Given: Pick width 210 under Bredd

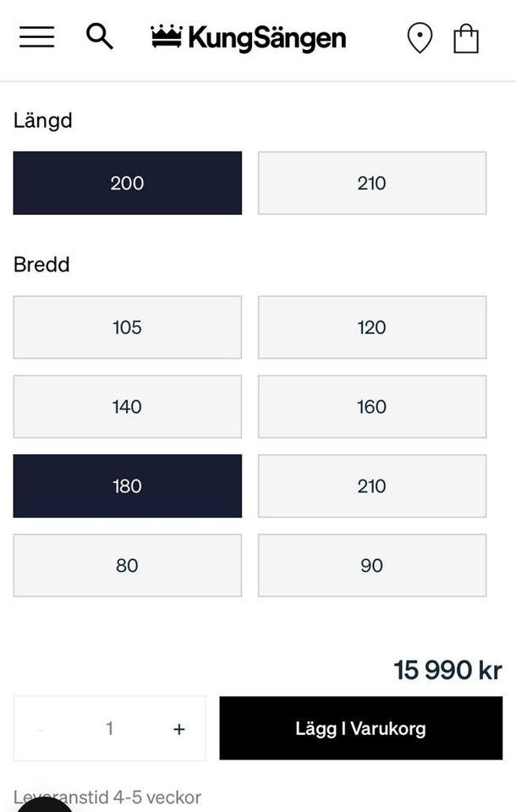Looking at the screenshot, I should 371,486.
